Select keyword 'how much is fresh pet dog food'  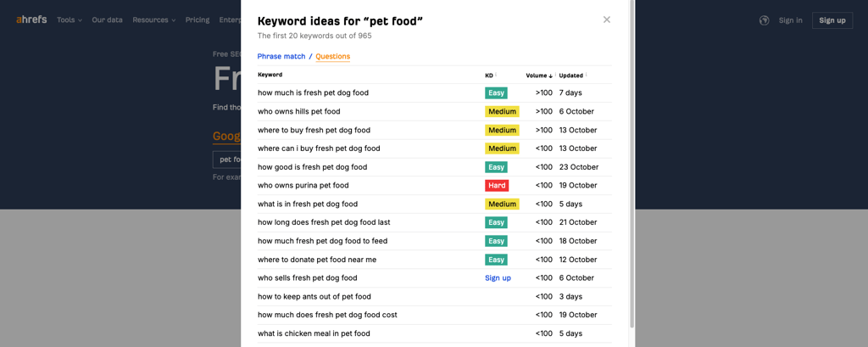[314, 93]
